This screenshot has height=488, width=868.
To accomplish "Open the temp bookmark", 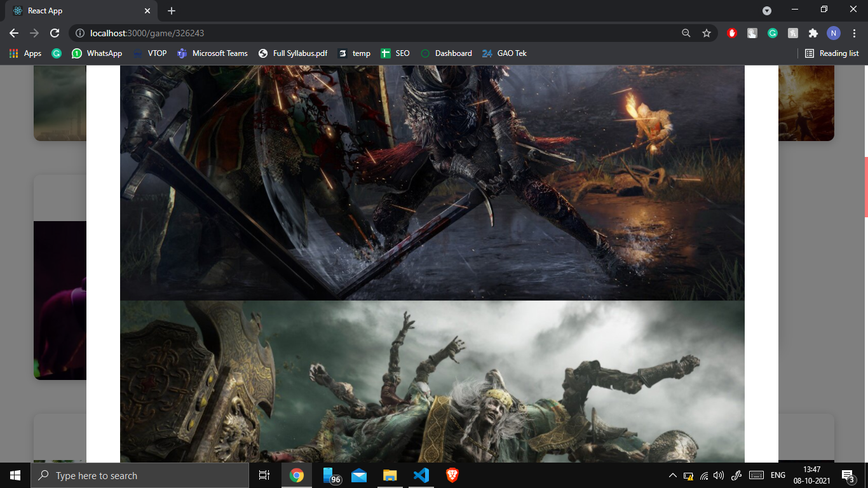I will 355,53.
